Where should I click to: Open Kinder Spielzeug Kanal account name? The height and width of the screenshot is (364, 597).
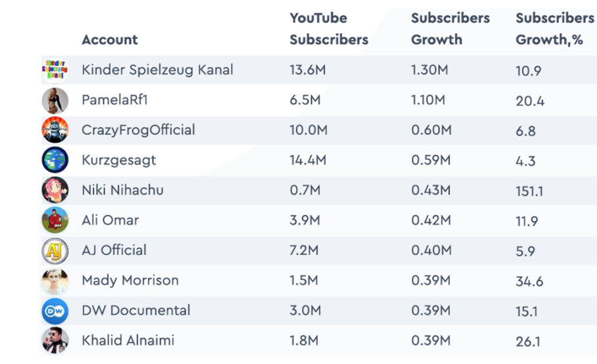tap(157, 70)
